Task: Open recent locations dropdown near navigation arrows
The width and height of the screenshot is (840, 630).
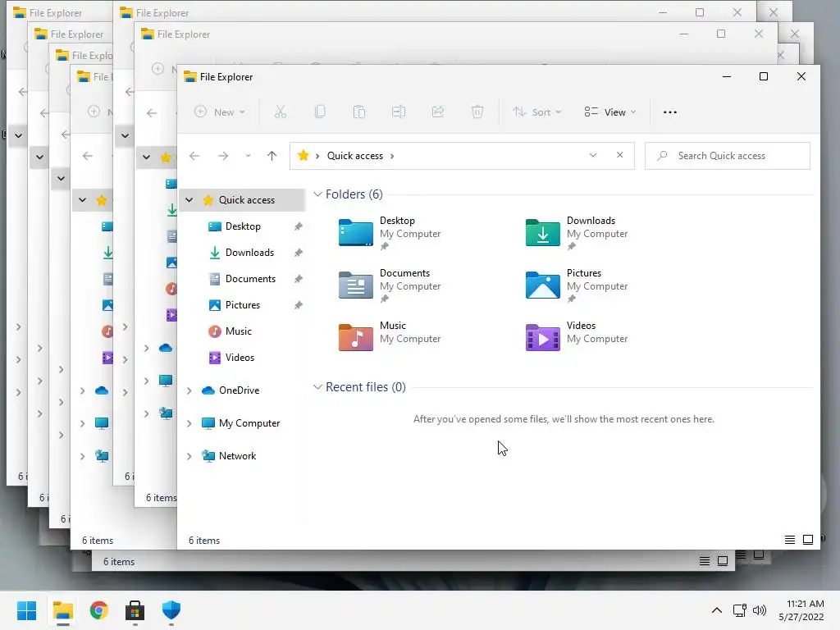Action: pyautogui.click(x=248, y=156)
